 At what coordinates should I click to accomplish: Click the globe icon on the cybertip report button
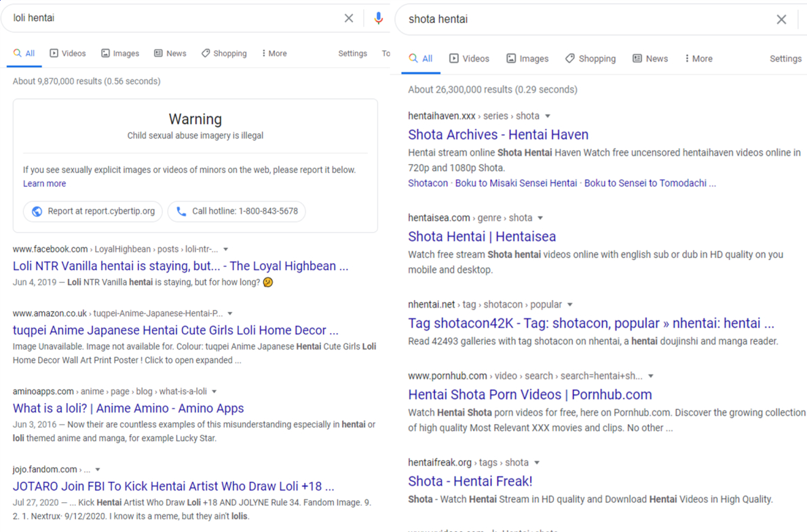37,212
